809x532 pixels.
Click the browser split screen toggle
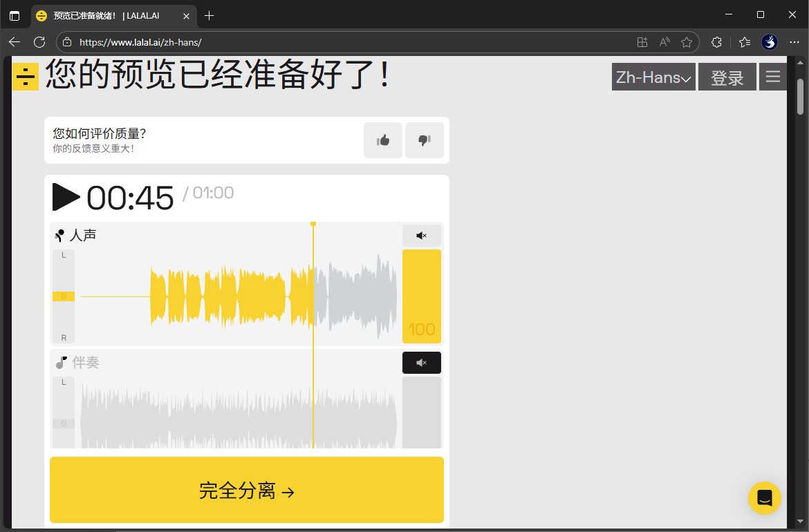pos(642,42)
